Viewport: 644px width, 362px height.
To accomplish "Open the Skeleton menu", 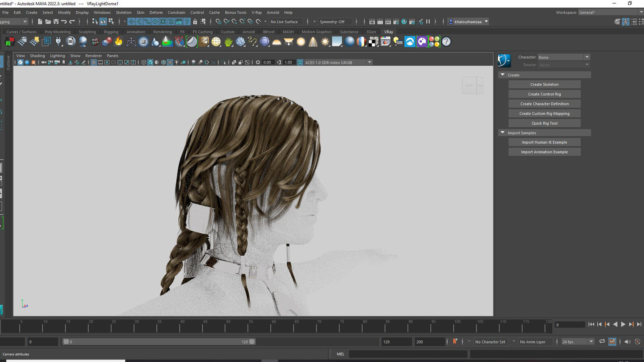I will click(124, 12).
